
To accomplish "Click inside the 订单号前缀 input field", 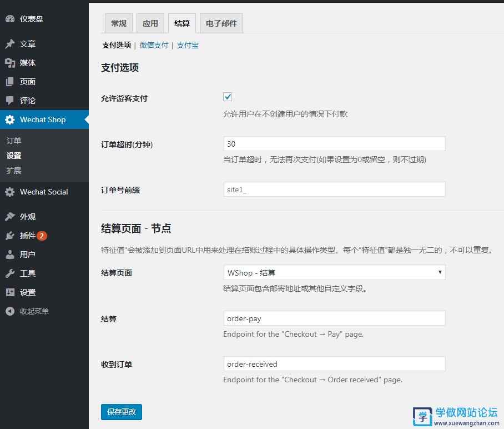I will tap(334, 189).
